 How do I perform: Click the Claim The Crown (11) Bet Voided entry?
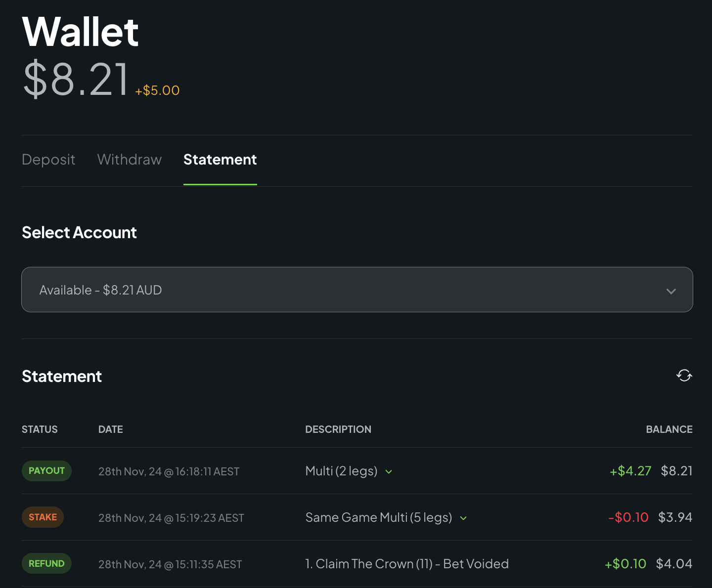pyautogui.click(x=407, y=564)
